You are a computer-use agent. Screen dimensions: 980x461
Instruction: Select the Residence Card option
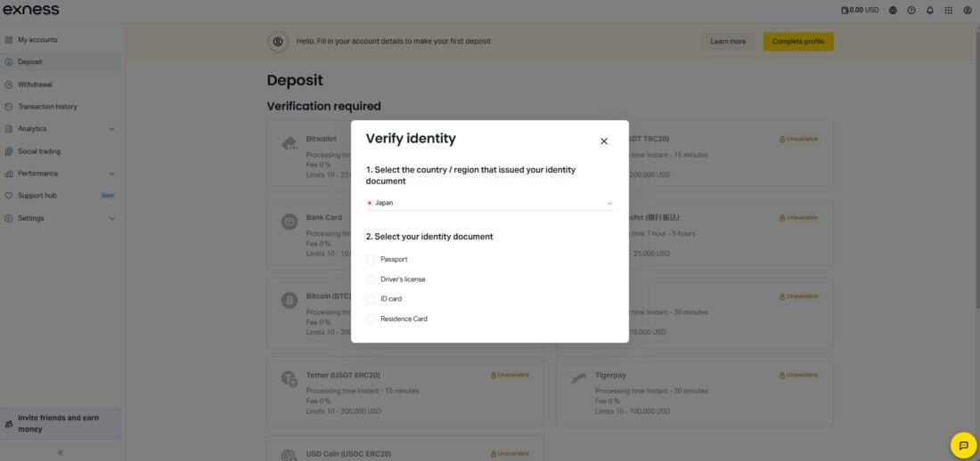click(x=371, y=319)
